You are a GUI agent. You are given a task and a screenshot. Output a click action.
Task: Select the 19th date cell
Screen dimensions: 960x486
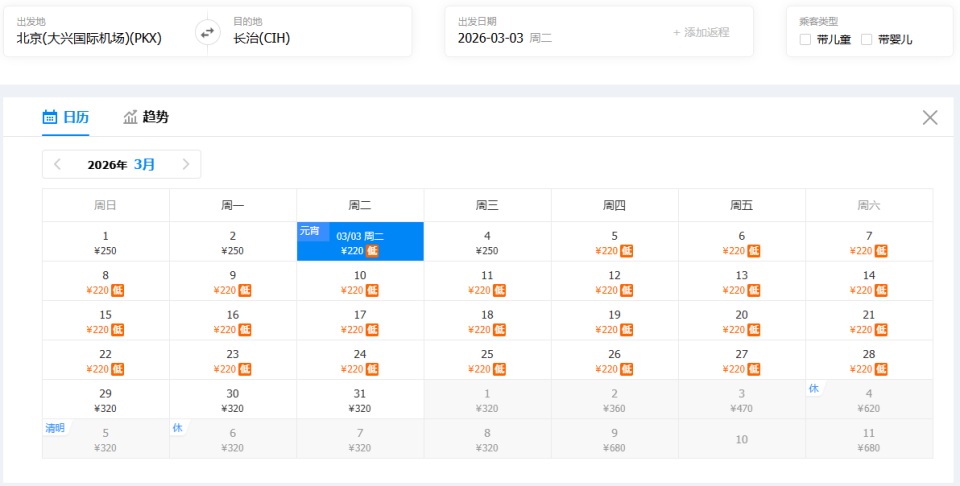point(615,321)
